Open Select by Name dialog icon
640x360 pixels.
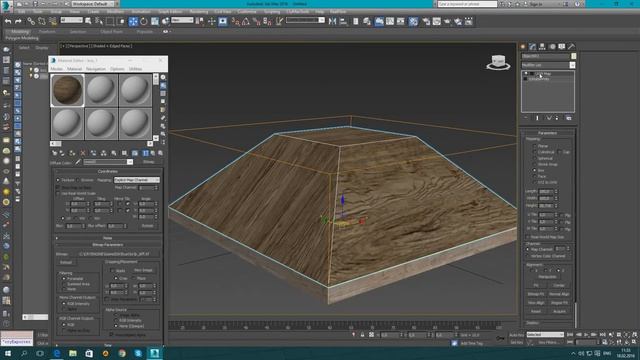[x=98, y=21]
